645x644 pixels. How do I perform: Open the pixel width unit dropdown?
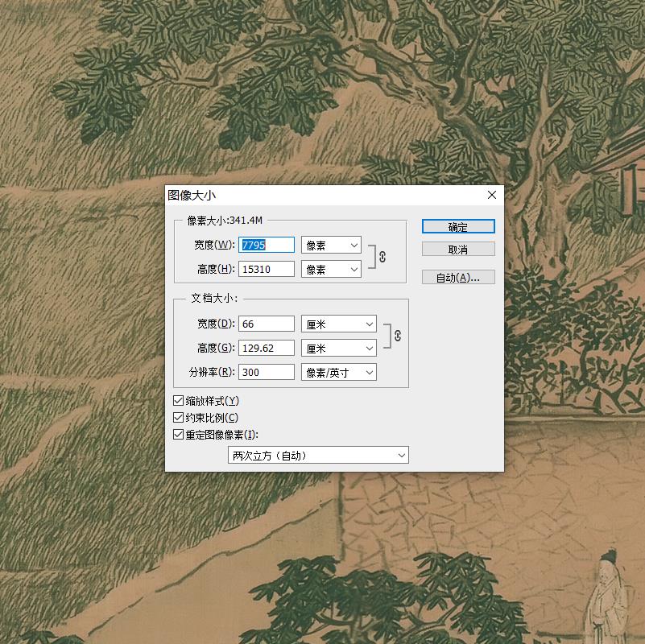click(x=331, y=245)
